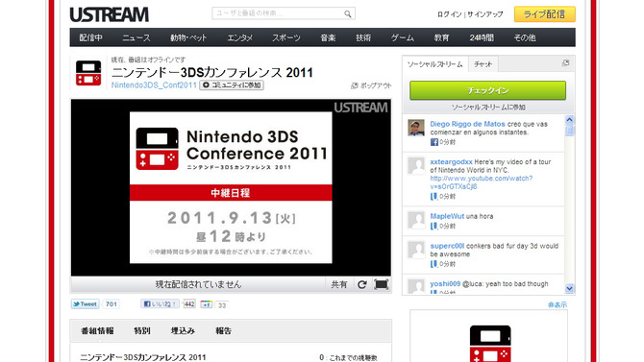Click Ustream icon under MapleWut comment

(x=433, y=226)
